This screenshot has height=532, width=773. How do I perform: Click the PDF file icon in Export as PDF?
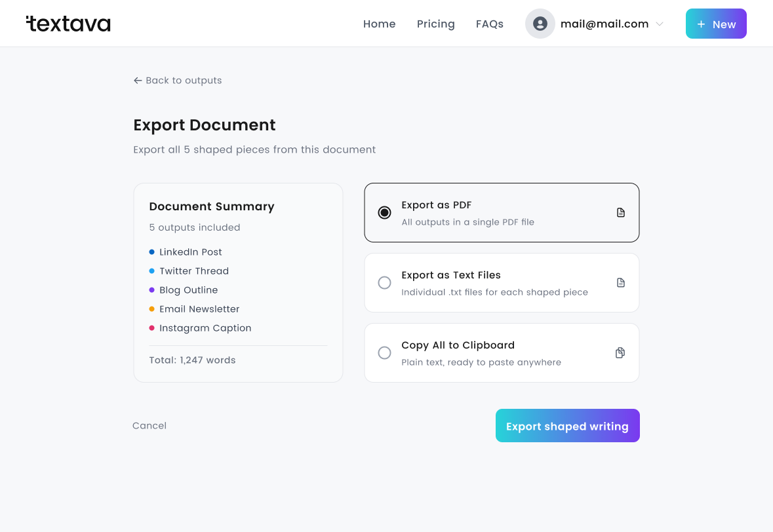pos(621,212)
